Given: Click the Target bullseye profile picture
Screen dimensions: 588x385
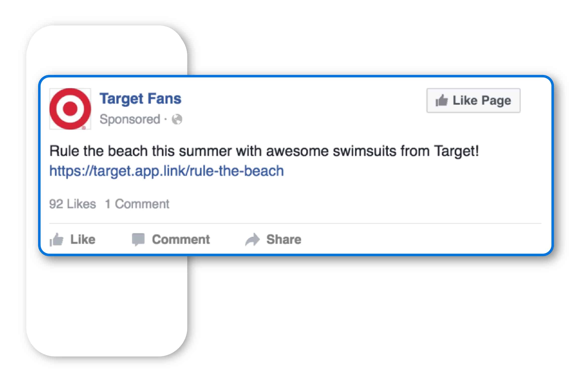Looking at the screenshot, I should coord(70,109).
